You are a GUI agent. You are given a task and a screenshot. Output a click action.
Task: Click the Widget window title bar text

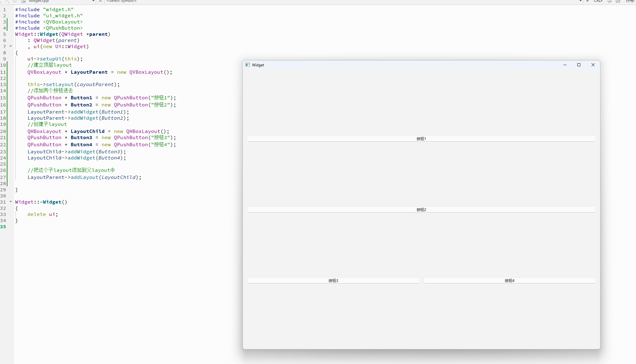258,65
